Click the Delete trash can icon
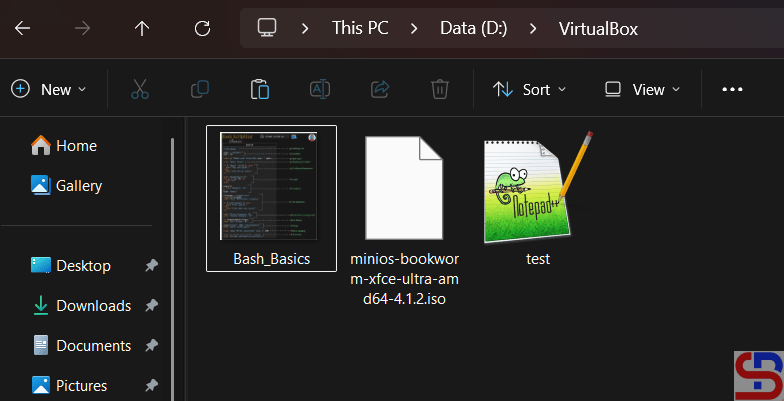Viewport: 784px width, 401px height. (x=440, y=89)
